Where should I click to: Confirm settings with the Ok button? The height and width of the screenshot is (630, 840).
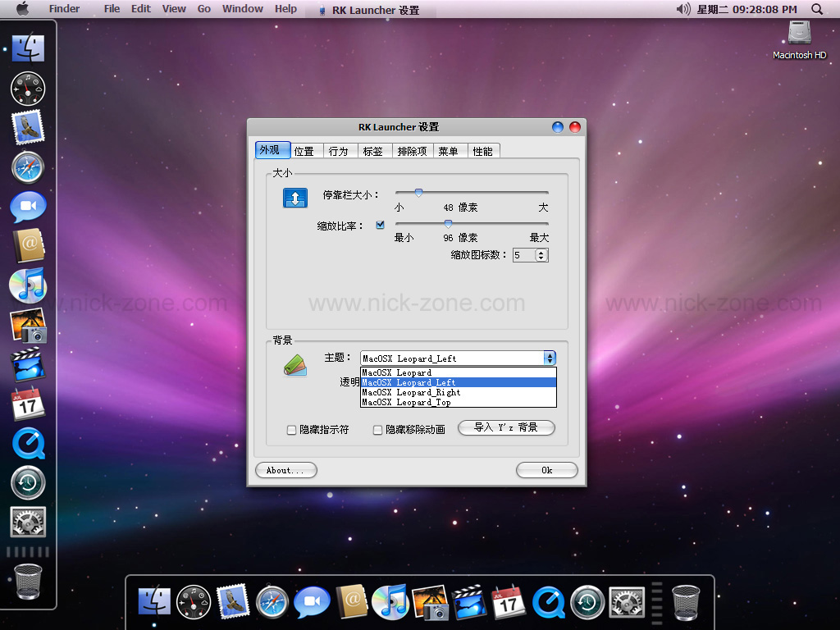pyautogui.click(x=547, y=470)
